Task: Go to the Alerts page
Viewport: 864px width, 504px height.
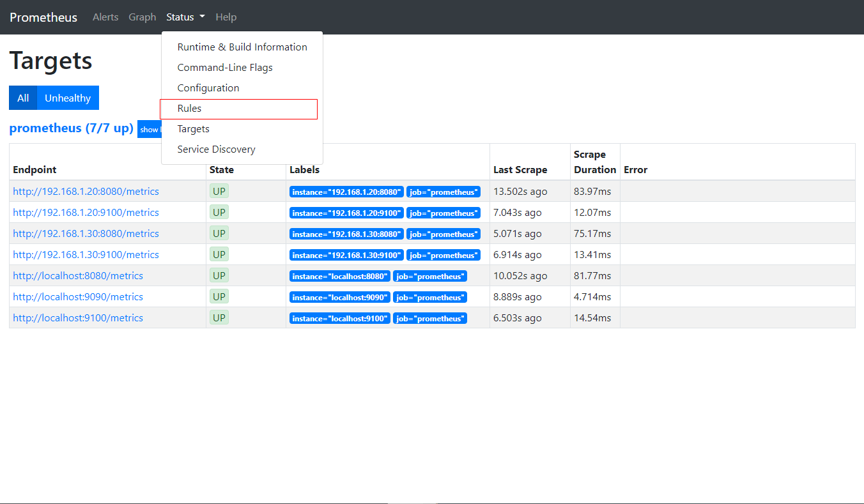Action: point(105,17)
